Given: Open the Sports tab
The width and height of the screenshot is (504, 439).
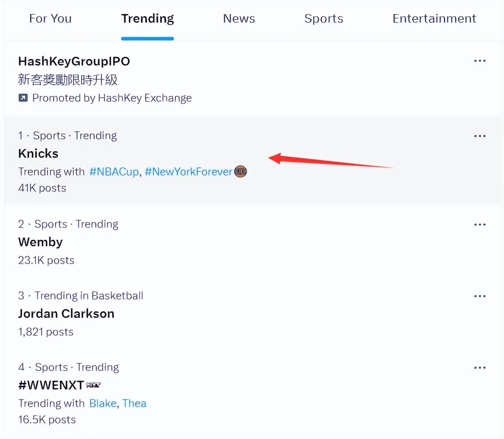Looking at the screenshot, I should click(x=324, y=18).
